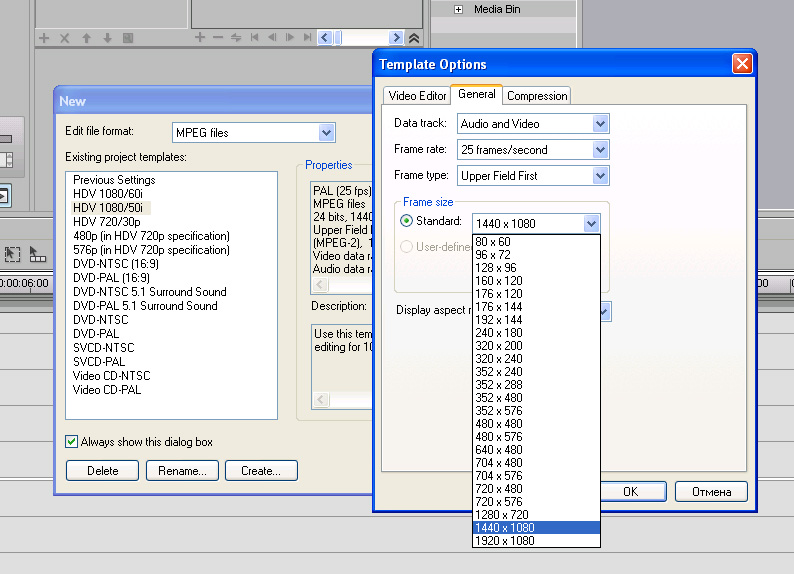Choose 1280 x 720 frame size
Image resolution: width=794 pixels, height=574 pixels.
[x=536, y=515]
